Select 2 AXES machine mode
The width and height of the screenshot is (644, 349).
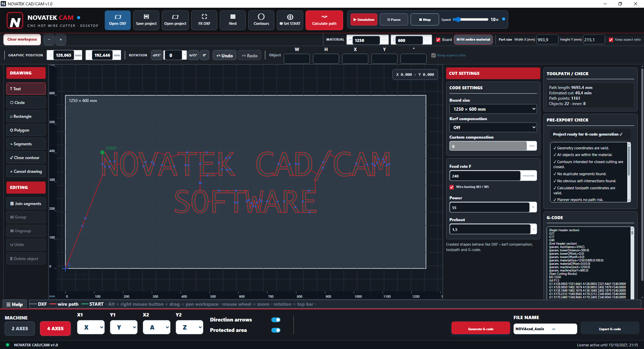20,329
